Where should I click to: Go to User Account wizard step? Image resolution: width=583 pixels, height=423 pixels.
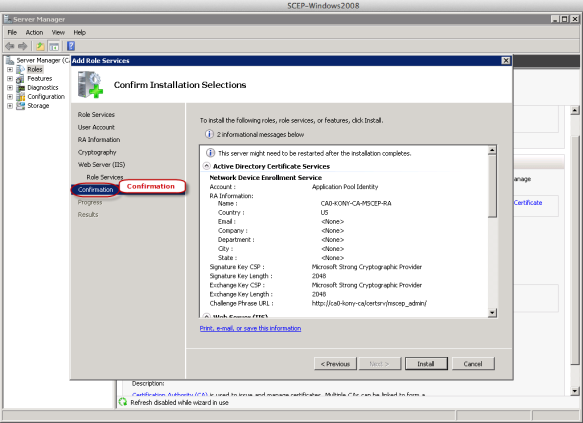click(96, 127)
